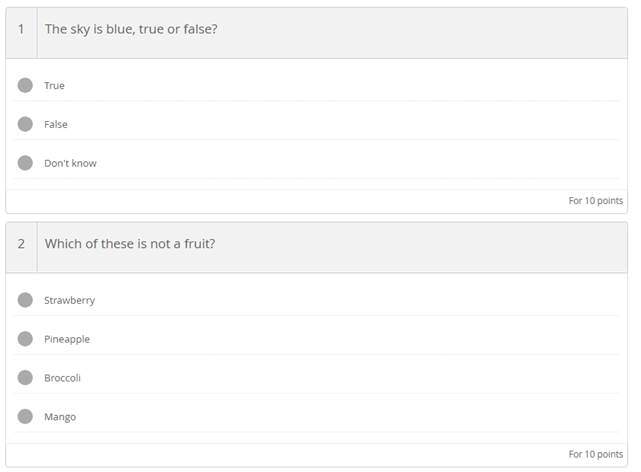The width and height of the screenshot is (641, 472).
Task: Click question 1's For 10 points label
Action: tap(595, 201)
